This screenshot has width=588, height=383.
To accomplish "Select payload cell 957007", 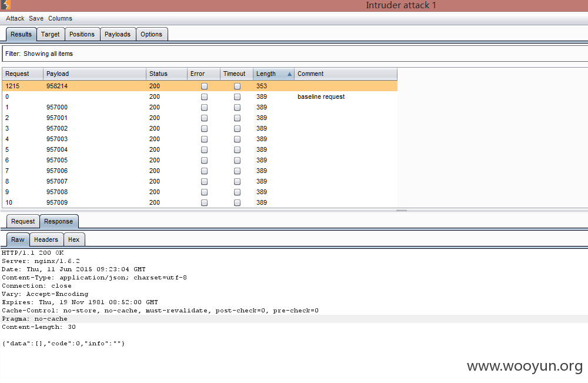I will [x=57, y=181].
